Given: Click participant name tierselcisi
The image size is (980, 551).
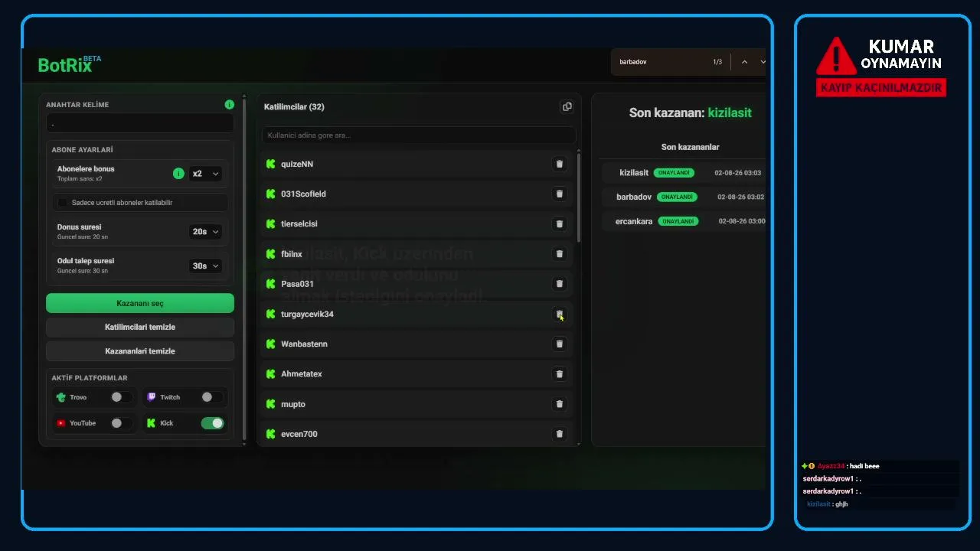Looking at the screenshot, I should tap(299, 223).
